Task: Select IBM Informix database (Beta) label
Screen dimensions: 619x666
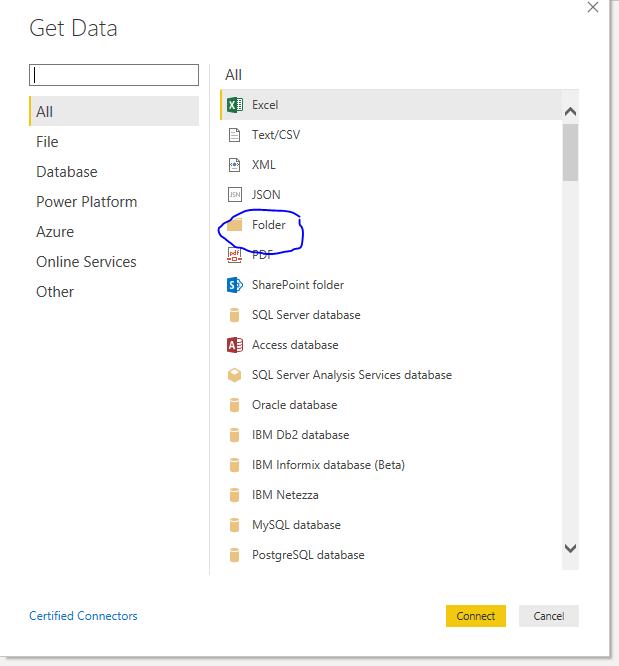Action: [x=328, y=465]
